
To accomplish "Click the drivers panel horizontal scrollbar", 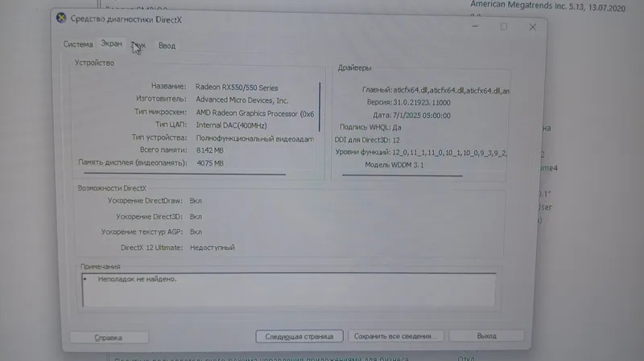I will click(402, 175).
